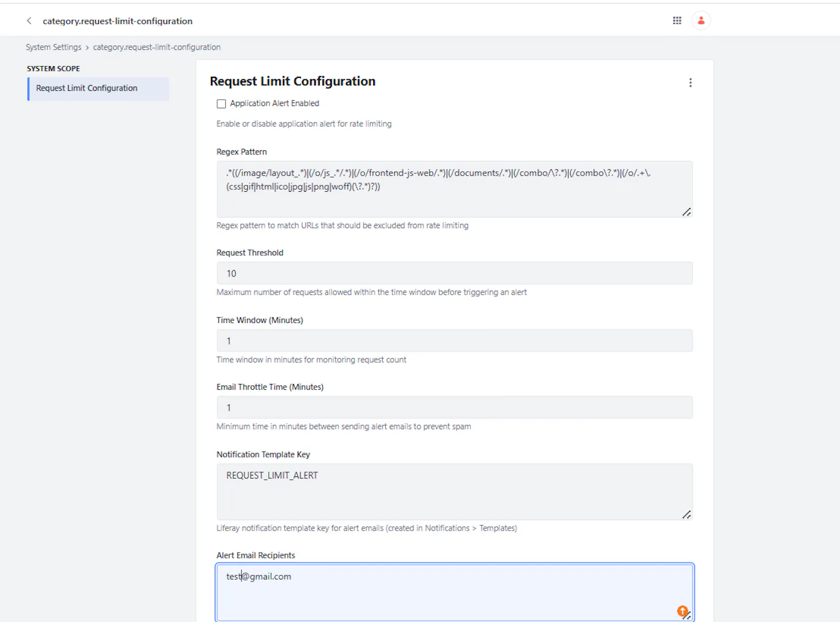Open the applications grid menu
The image size is (840, 622).
677,20
